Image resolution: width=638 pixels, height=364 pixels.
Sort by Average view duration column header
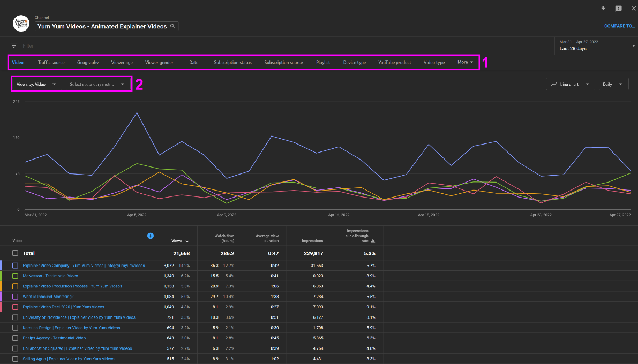coord(267,238)
